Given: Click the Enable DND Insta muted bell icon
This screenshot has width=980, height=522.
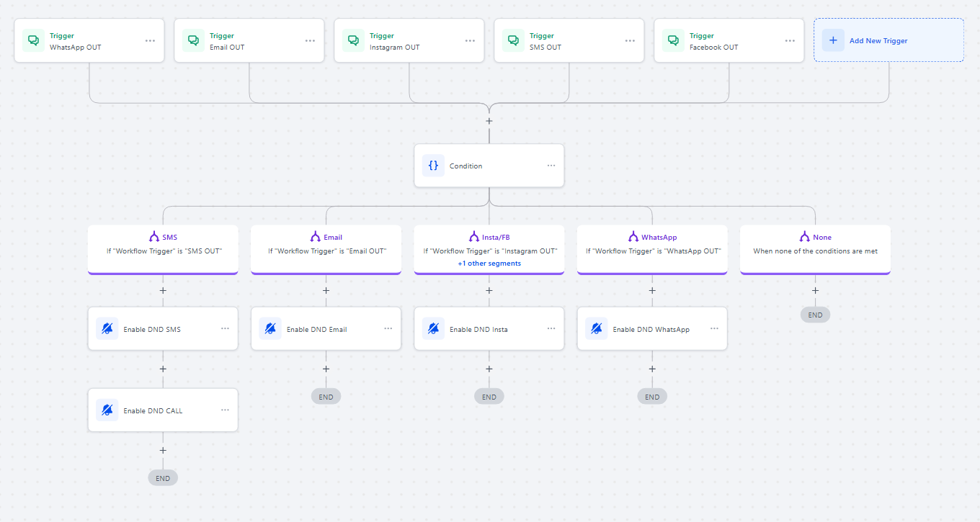Looking at the screenshot, I should pos(433,329).
